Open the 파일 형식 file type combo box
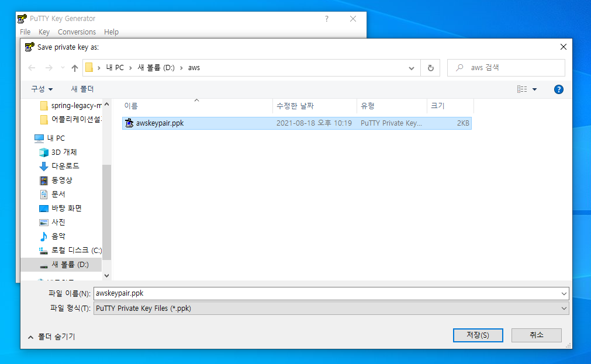591x364 pixels. point(331,308)
